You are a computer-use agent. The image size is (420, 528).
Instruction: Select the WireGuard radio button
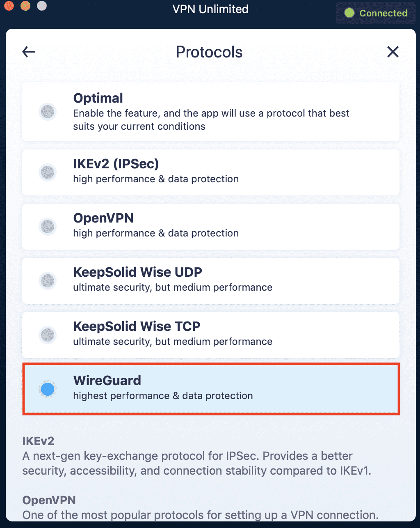point(48,389)
